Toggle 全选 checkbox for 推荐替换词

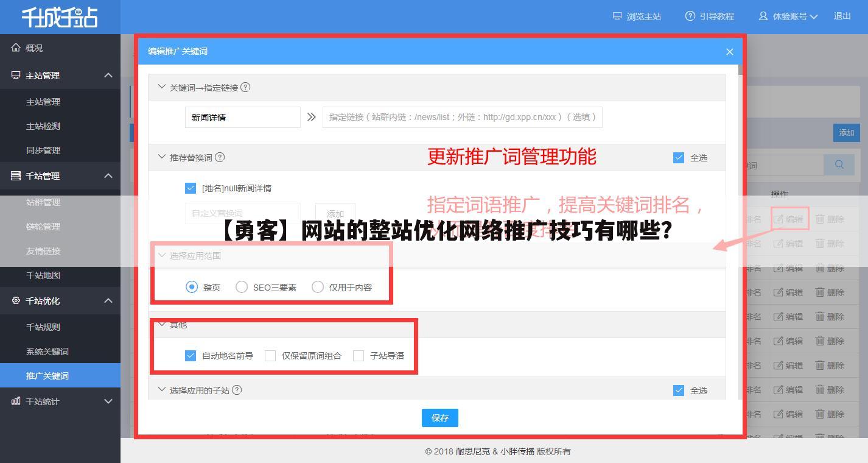(679, 158)
